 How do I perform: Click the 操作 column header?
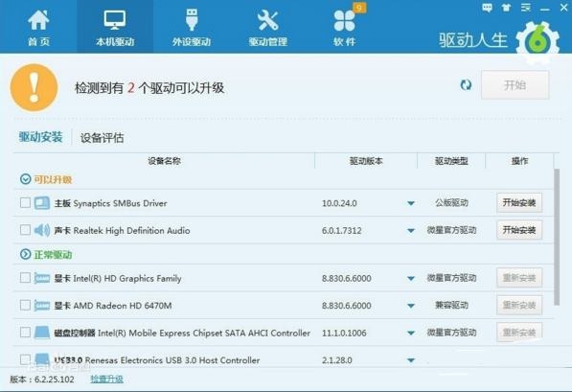tap(519, 161)
